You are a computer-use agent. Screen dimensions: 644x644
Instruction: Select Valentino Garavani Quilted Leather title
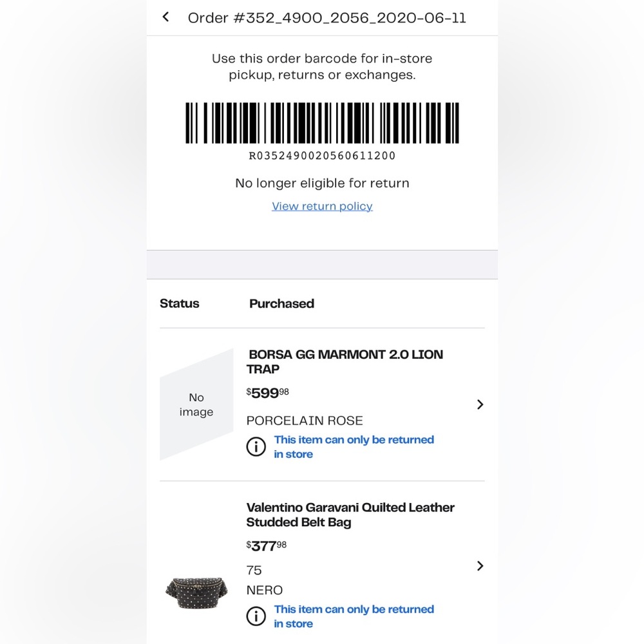350,515
